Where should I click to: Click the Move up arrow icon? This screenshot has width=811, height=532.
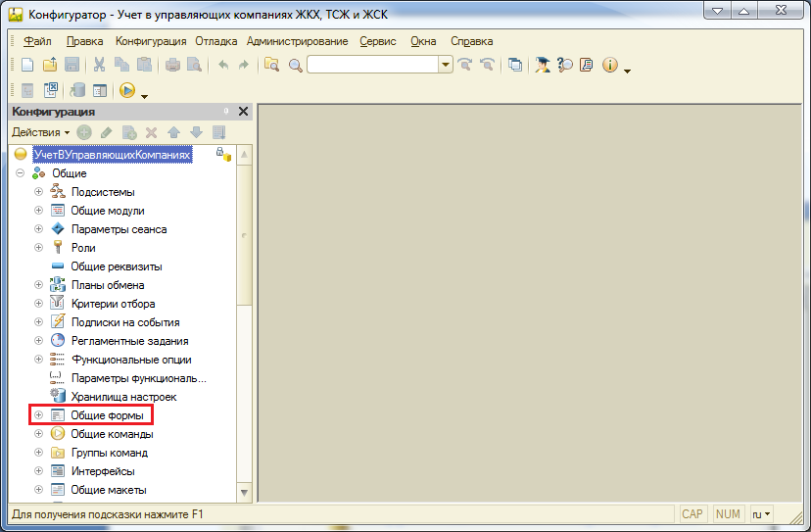(173, 132)
